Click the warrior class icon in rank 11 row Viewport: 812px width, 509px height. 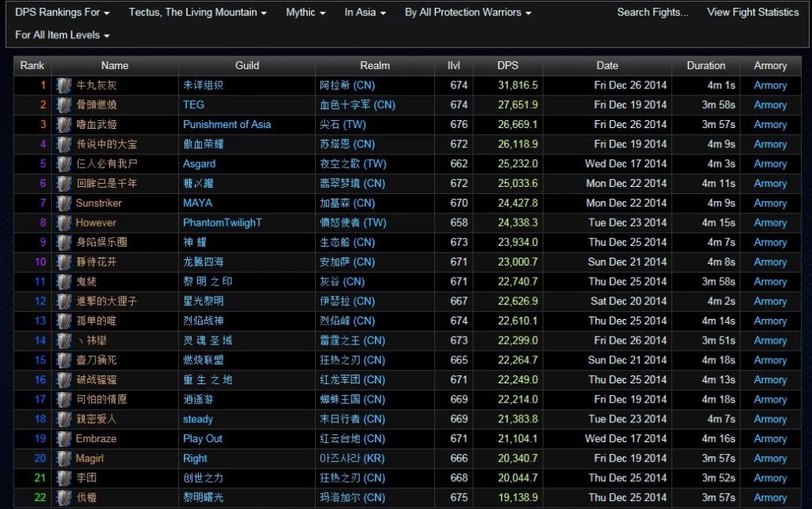pos(64,282)
